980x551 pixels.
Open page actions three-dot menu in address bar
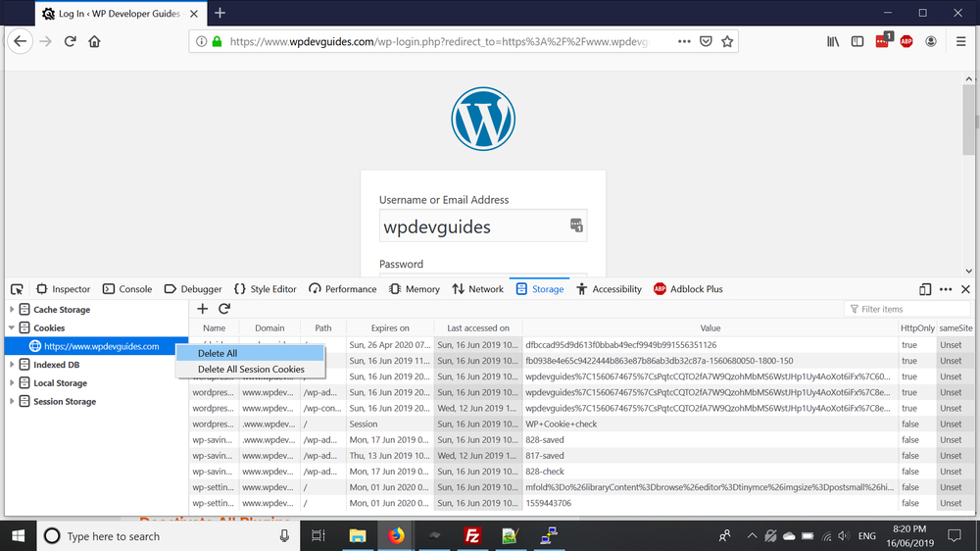(684, 41)
